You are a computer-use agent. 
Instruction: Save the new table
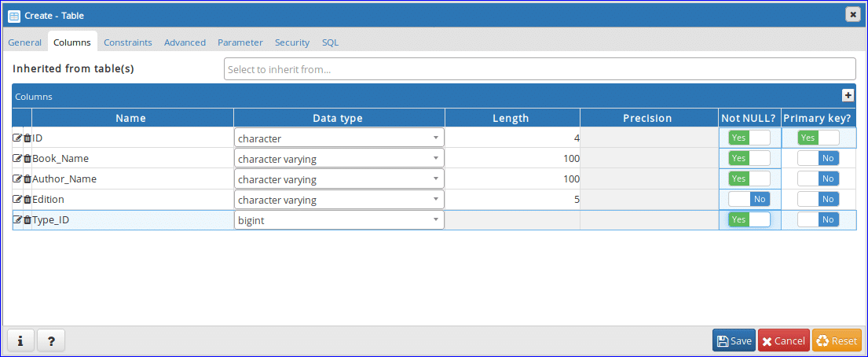(734, 340)
